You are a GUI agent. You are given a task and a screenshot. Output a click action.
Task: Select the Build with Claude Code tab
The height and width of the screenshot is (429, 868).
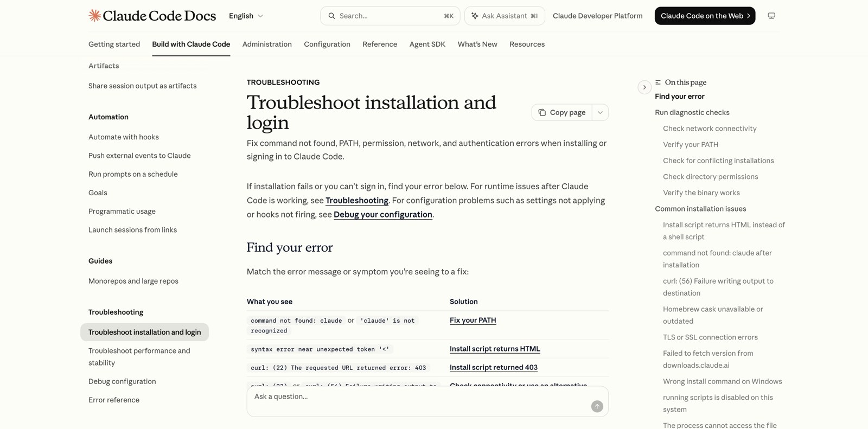(191, 44)
